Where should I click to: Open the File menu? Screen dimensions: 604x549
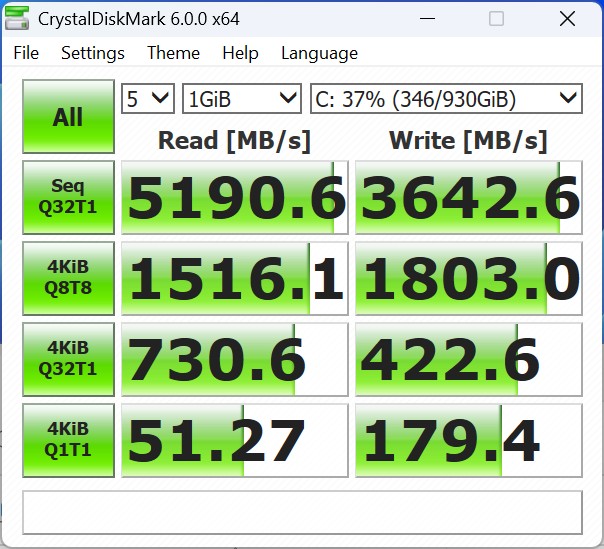click(x=26, y=54)
